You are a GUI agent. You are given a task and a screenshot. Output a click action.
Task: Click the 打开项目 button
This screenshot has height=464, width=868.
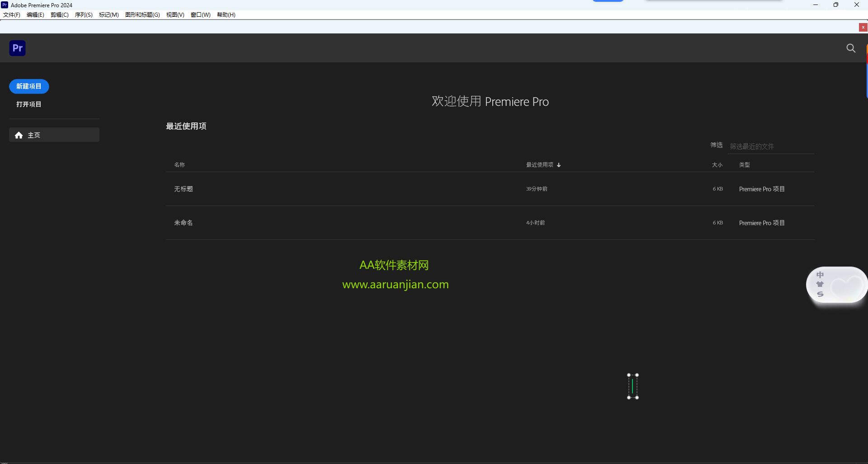pyautogui.click(x=28, y=104)
